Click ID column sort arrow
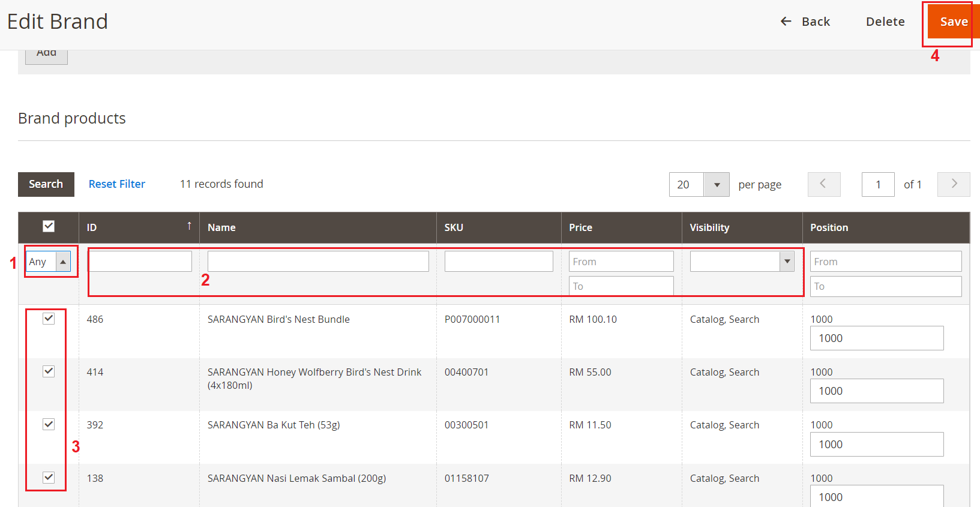The width and height of the screenshot is (980, 507). pos(189,226)
